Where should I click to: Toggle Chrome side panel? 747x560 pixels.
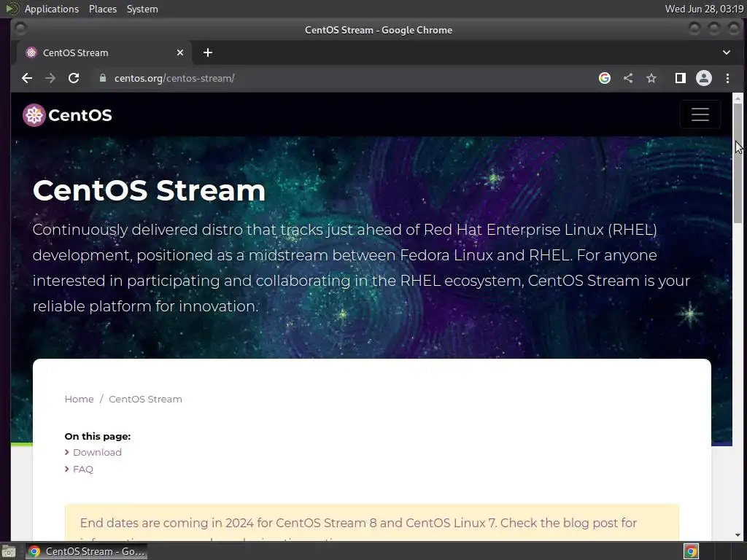[681, 78]
